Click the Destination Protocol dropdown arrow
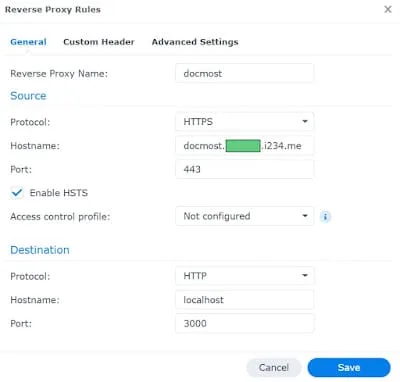The width and height of the screenshot is (400, 382). (x=305, y=276)
